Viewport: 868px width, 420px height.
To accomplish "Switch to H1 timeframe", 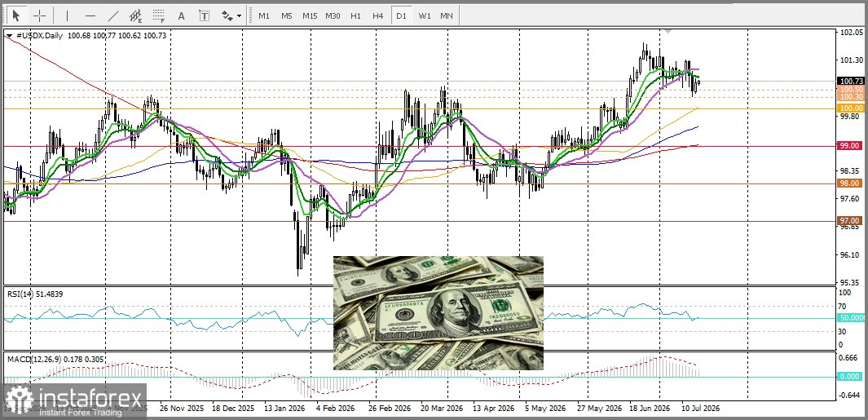I will click(355, 16).
